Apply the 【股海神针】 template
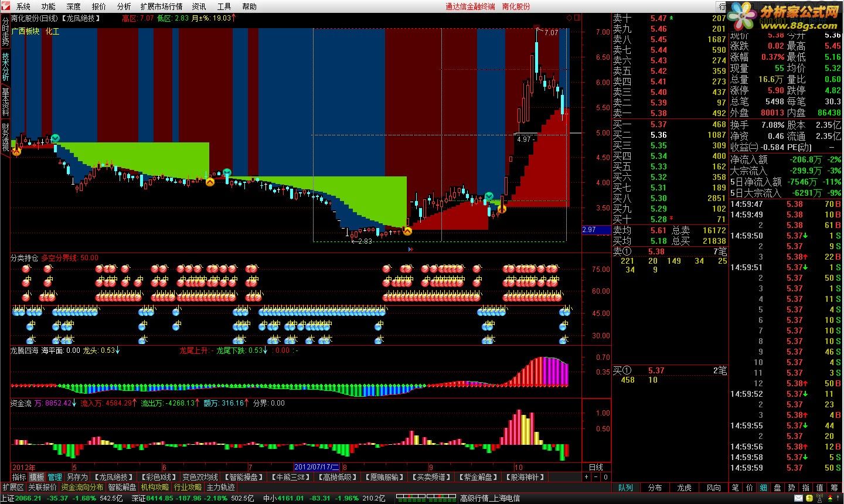Viewport: 844px width, 504px height. coord(525,478)
